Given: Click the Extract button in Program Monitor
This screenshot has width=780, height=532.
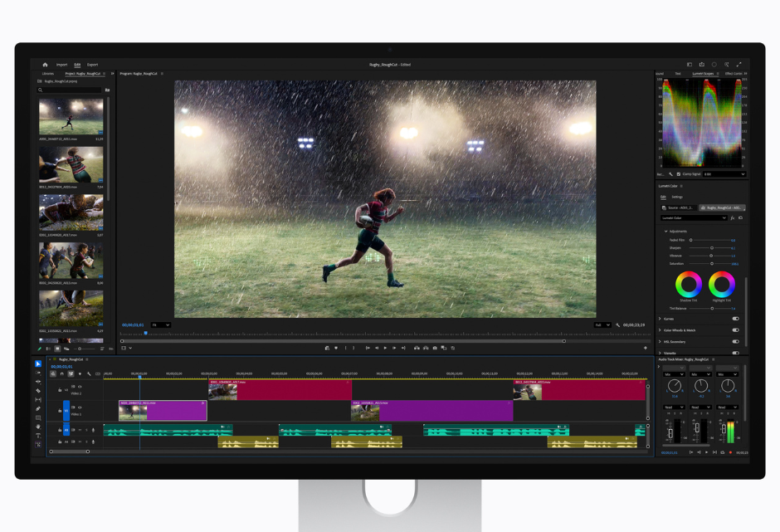Looking at the screenshot, I should [426, 348].
